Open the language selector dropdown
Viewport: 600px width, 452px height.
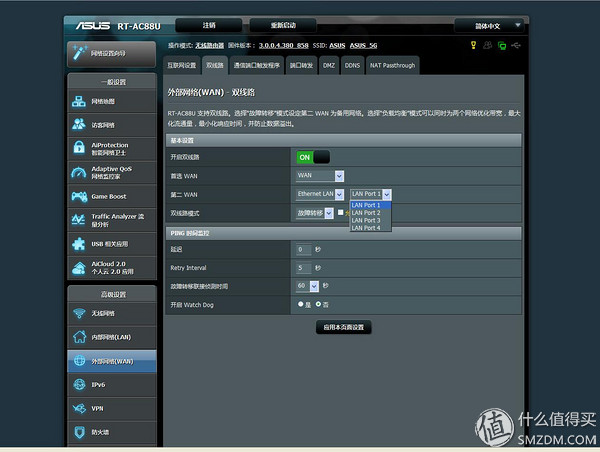click(488, 26)
